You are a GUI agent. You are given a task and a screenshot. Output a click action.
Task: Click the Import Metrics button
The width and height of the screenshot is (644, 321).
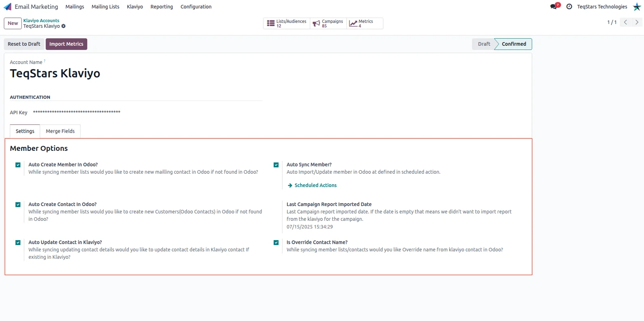tap(66, 44)
